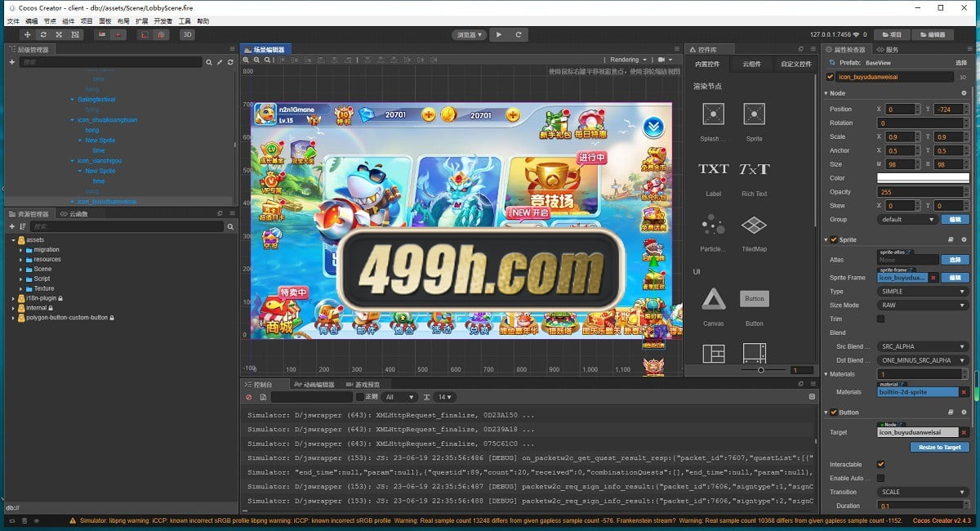Screen dimensions: 980x531
Task: Select the TiledMap node icon
Action: (x=755, y=225)
